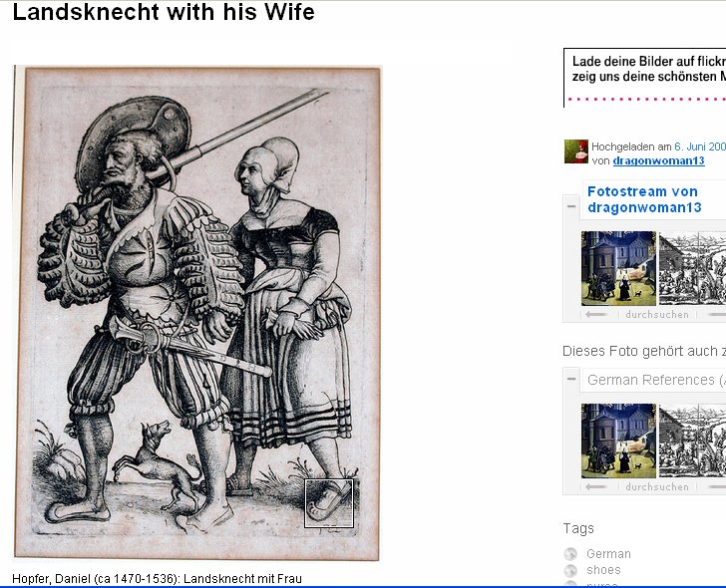Click the globe icon beside German tag
This screenshot has height=588, width=726.
[570, 554]
